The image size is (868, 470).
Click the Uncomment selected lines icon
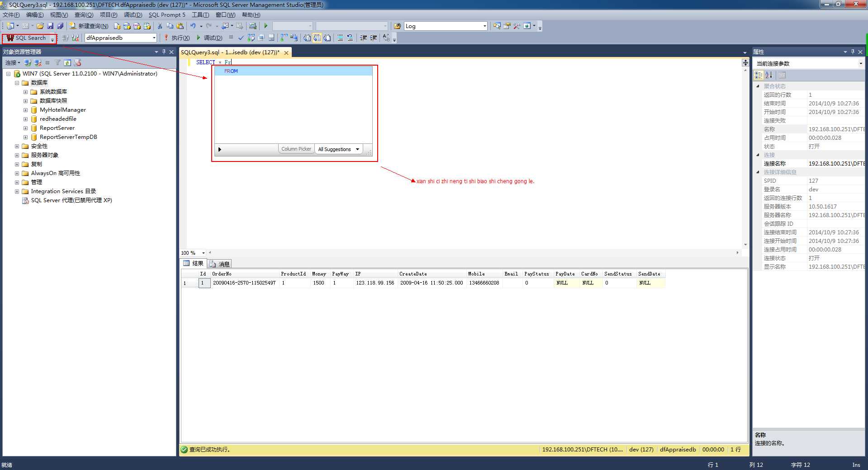350,38
